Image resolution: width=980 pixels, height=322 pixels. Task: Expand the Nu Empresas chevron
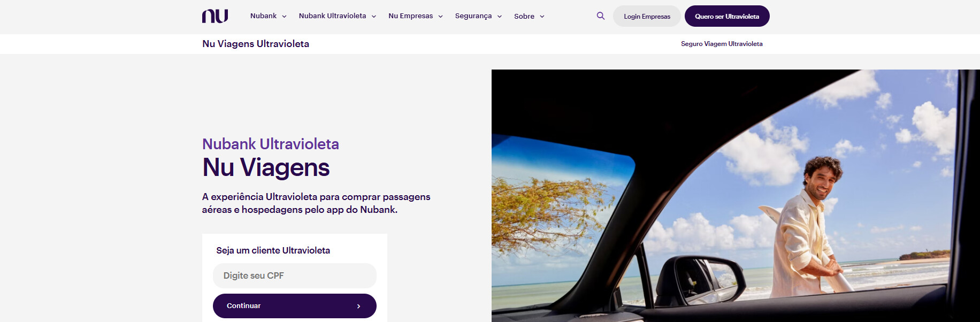pyautogui.click(x=441, y=17)
